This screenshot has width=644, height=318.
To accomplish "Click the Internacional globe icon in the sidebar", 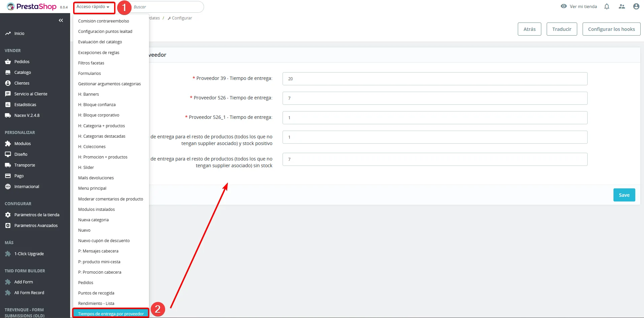I will pos(8,187).
